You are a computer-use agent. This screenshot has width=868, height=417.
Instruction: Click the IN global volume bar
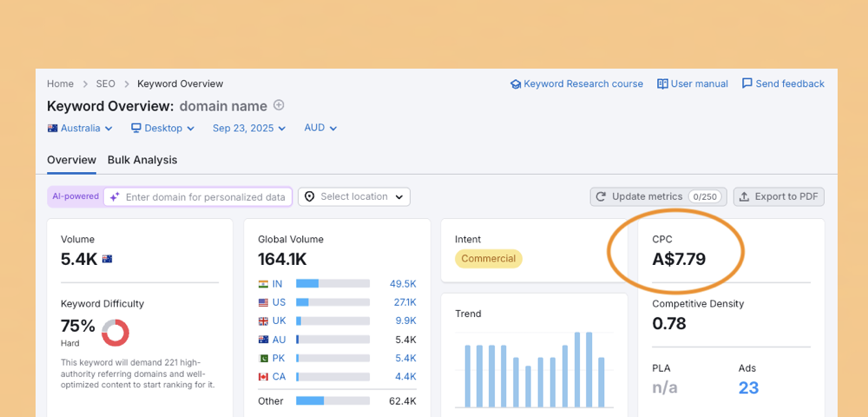pos(332,283)
